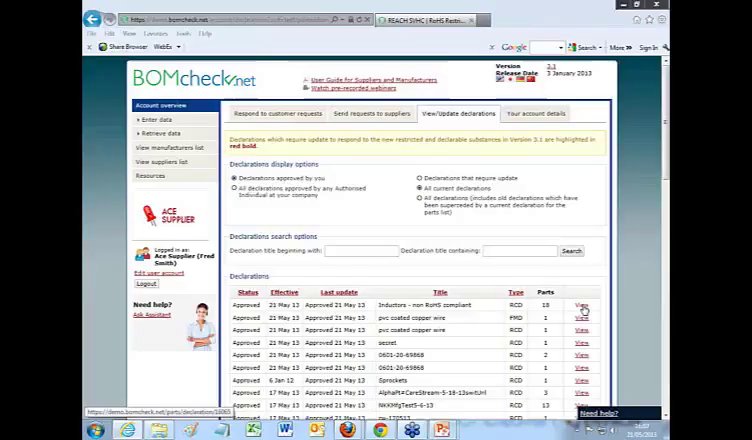The width and height of the screenshot is (752, 440).
Task: Open Windows Start orb
Action: click(96, 429)
